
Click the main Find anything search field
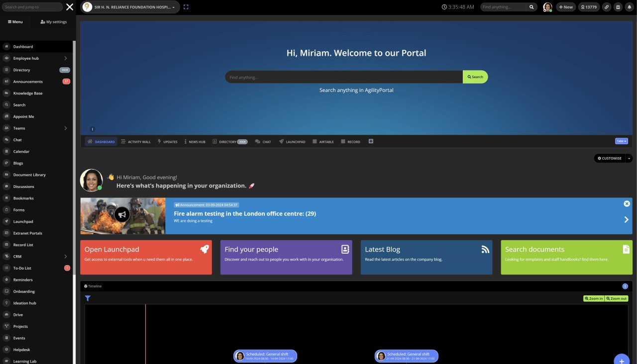point(343,77)
